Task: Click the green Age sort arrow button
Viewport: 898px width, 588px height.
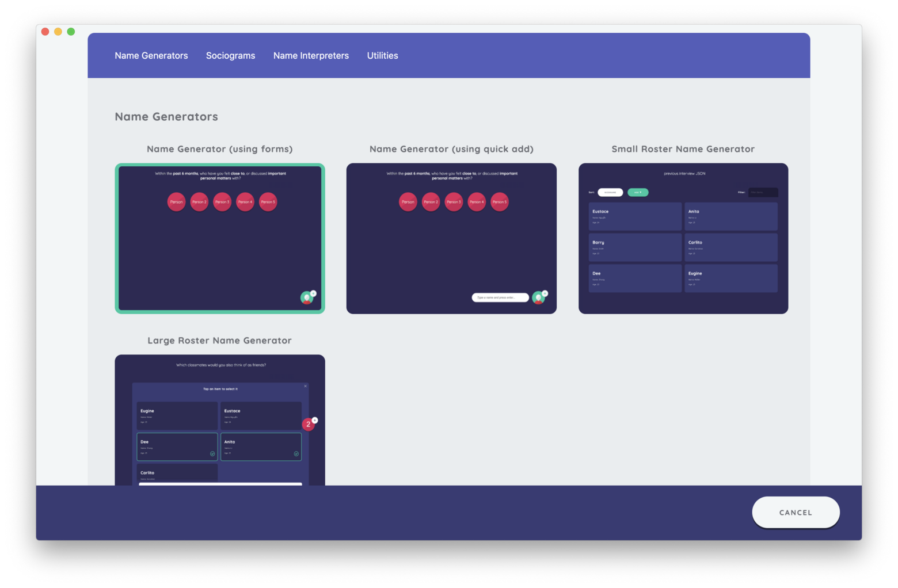Action: [638, 192]
